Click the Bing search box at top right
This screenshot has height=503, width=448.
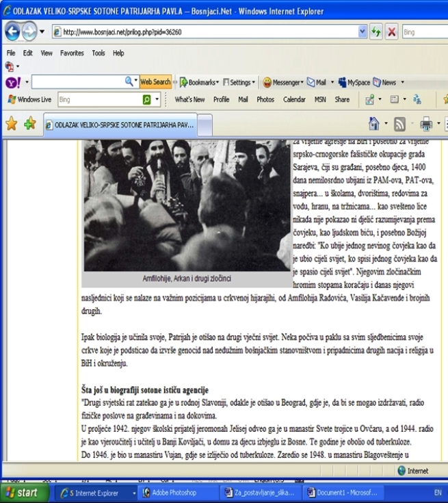point(425,32)
